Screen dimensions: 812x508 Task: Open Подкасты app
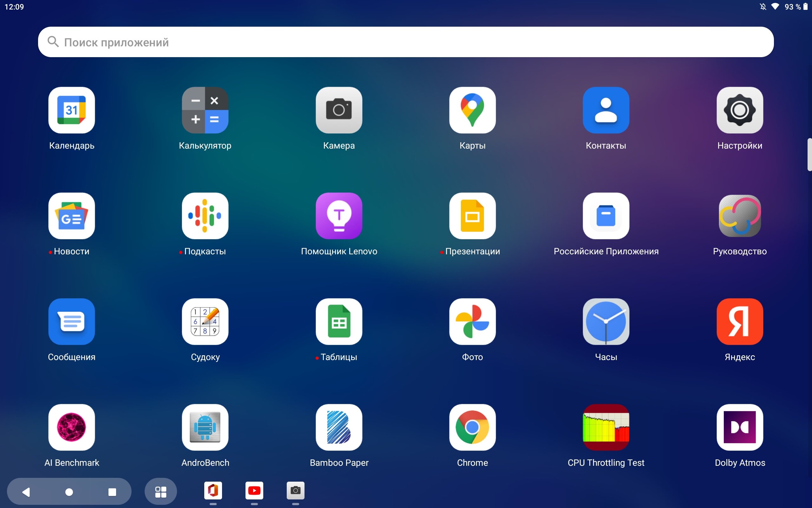click(x=205, y=216)
